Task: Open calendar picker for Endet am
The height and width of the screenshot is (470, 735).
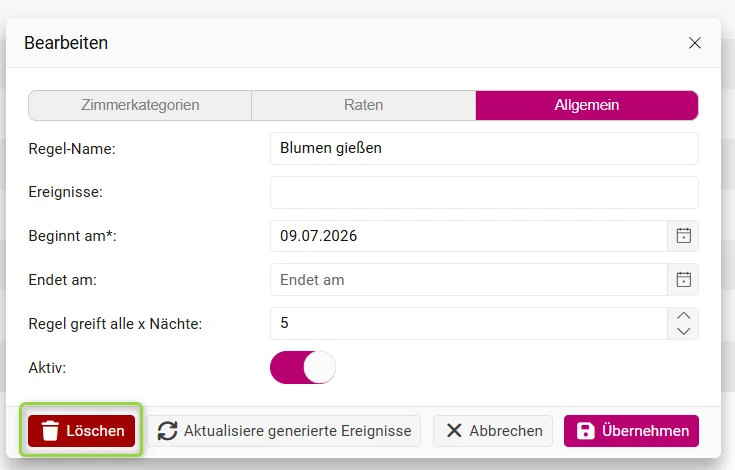Action: point(683,280)
